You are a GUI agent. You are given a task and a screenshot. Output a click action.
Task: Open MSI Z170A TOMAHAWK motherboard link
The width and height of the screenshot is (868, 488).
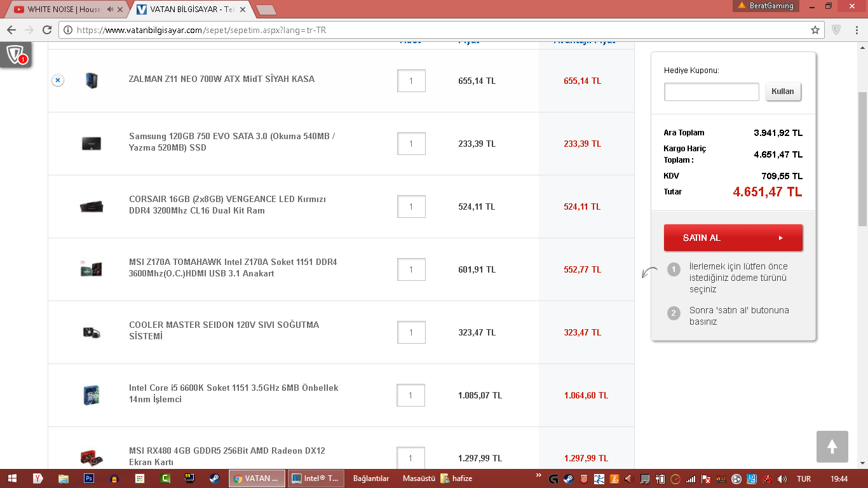[x=233, y=268]
